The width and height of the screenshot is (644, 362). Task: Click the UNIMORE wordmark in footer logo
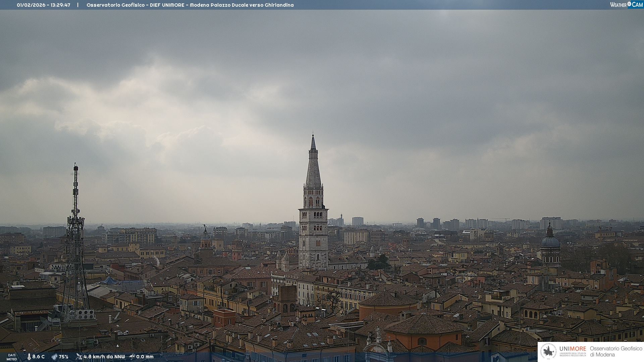click(573, 349)
